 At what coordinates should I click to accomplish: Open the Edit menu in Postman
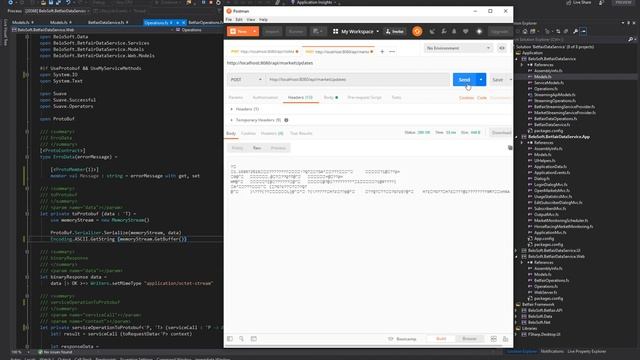point(239,20)
